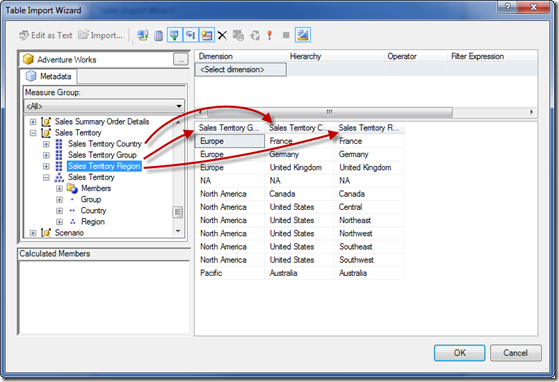
Task: Expand the Sales Territory Region attribute
Action: (46, 166)
